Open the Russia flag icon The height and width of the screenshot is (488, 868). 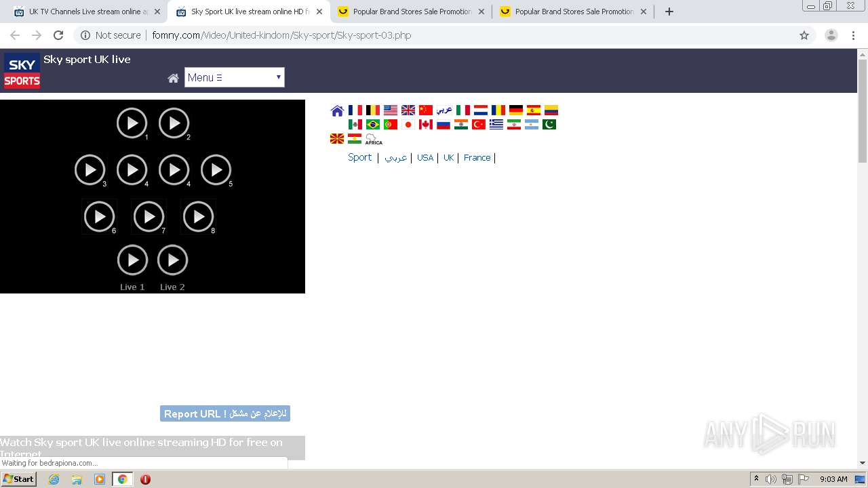(x=443, y=124)
